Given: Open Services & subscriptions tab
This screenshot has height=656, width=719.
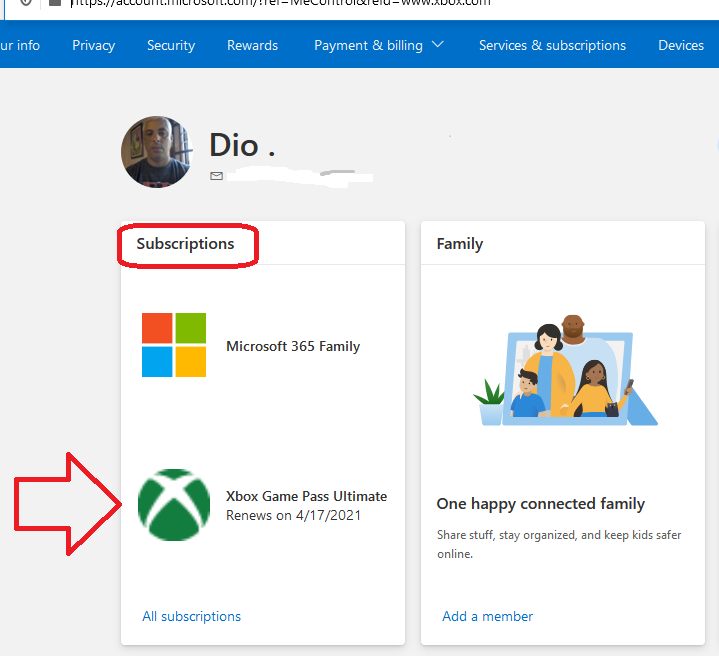Looking at the screenshot, I should [x=553, y=45].
